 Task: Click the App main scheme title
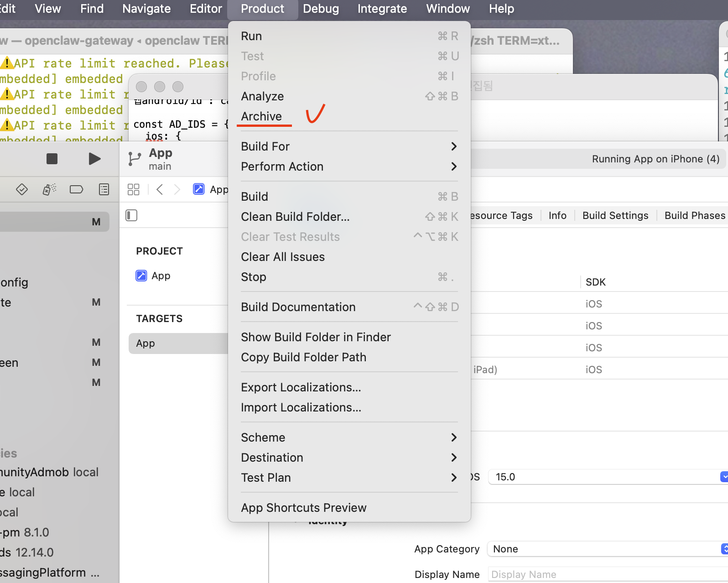point(161,159)
